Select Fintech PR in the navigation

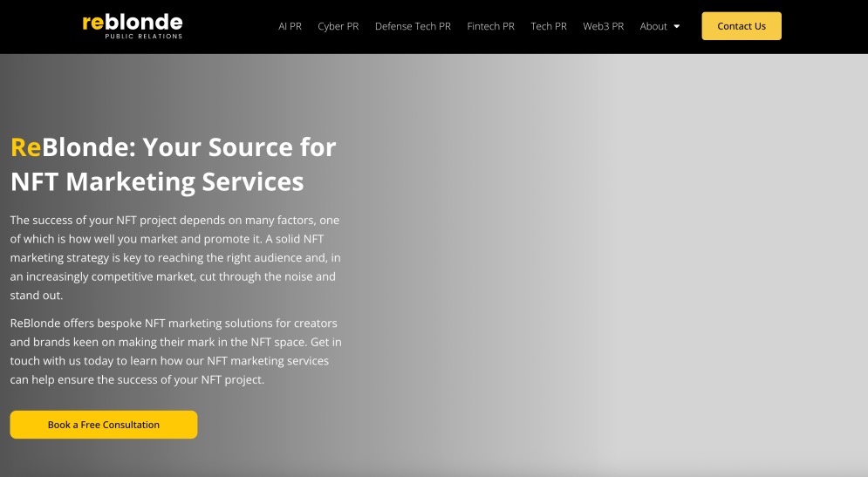pos(491,26)
